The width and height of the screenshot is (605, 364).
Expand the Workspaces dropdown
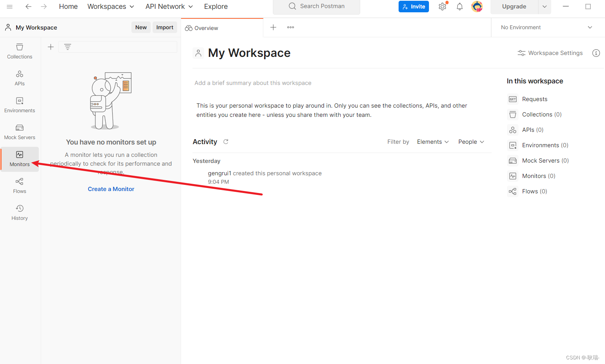coord(111,7)
